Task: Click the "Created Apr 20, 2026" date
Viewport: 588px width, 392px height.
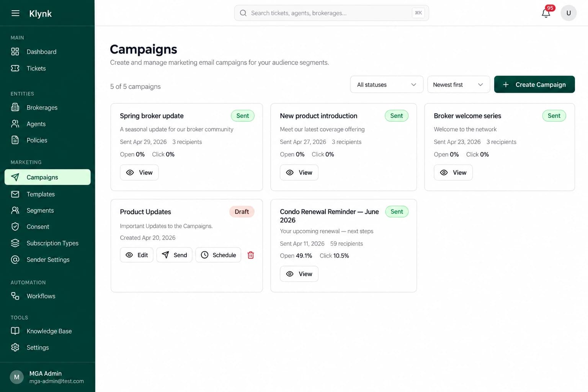Action: pyautogui.click(x=148, y=238)
